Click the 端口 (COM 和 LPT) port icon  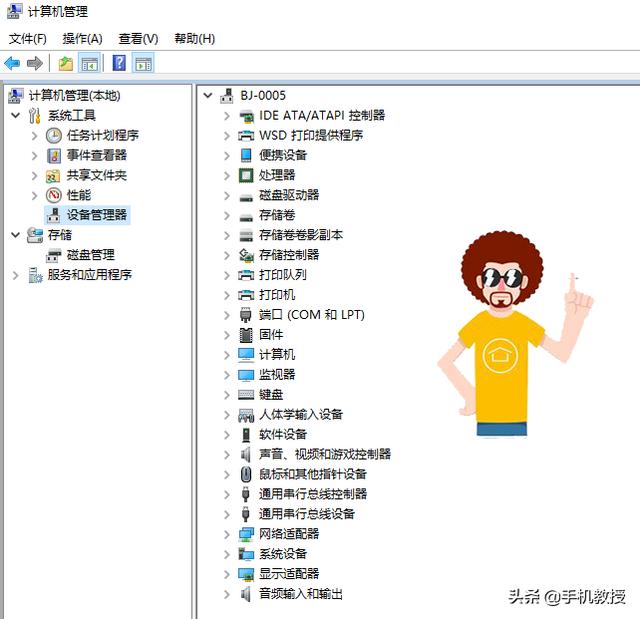[x=246, y=315]
